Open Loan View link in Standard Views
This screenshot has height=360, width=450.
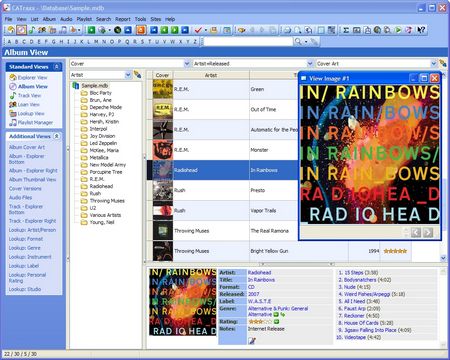(x=29, y=104)
